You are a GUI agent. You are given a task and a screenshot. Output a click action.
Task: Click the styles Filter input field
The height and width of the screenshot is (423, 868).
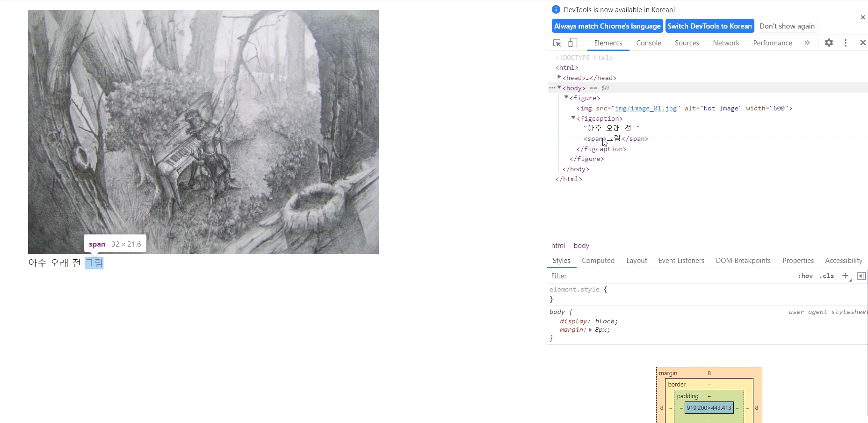671,276
